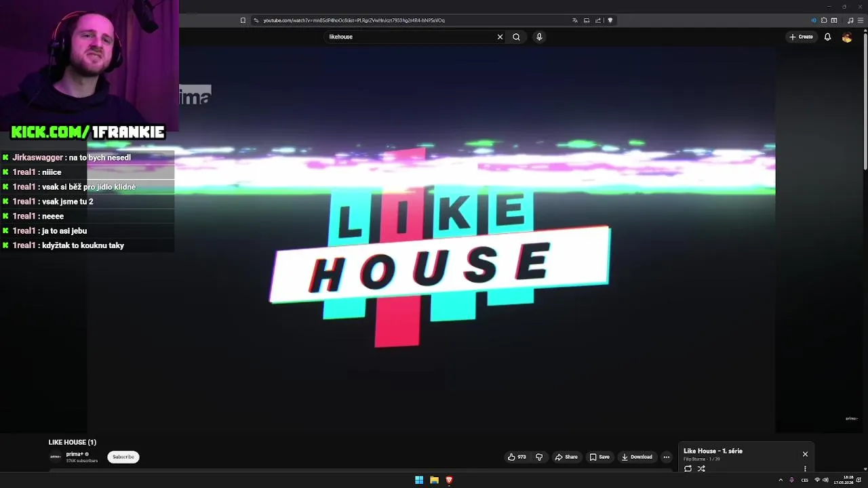Open the playlist three-dot options menu
The height and width of the screenshot is (488, 868).
805,468
